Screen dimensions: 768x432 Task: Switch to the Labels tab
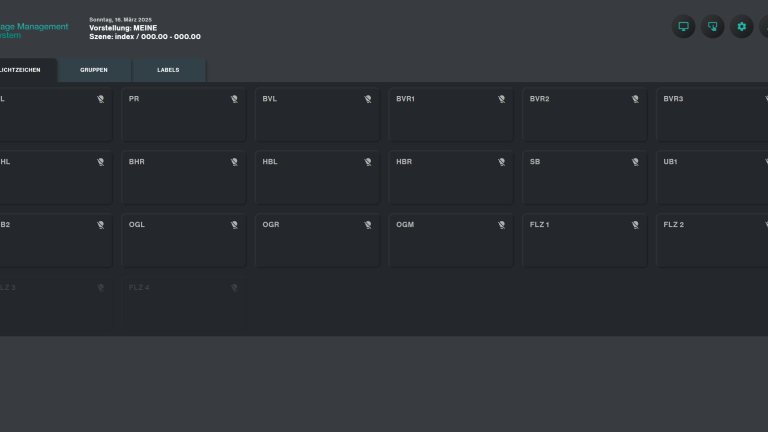[168, 70]
